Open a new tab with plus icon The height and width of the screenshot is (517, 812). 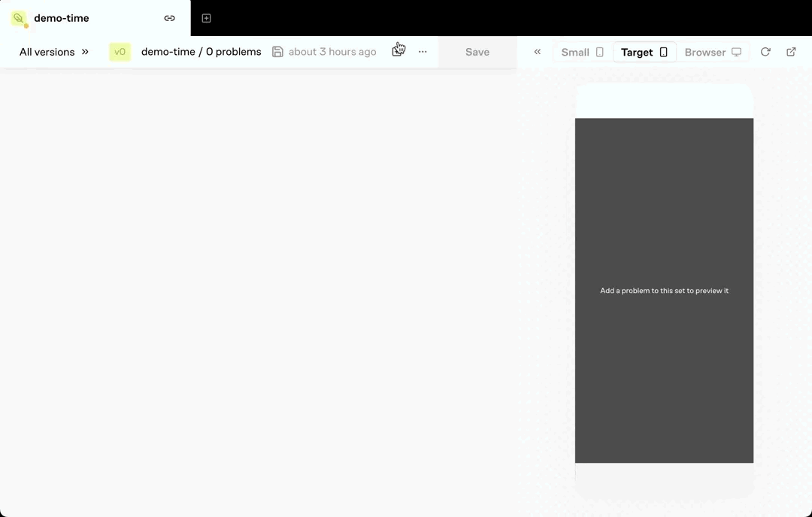(206, 18)
